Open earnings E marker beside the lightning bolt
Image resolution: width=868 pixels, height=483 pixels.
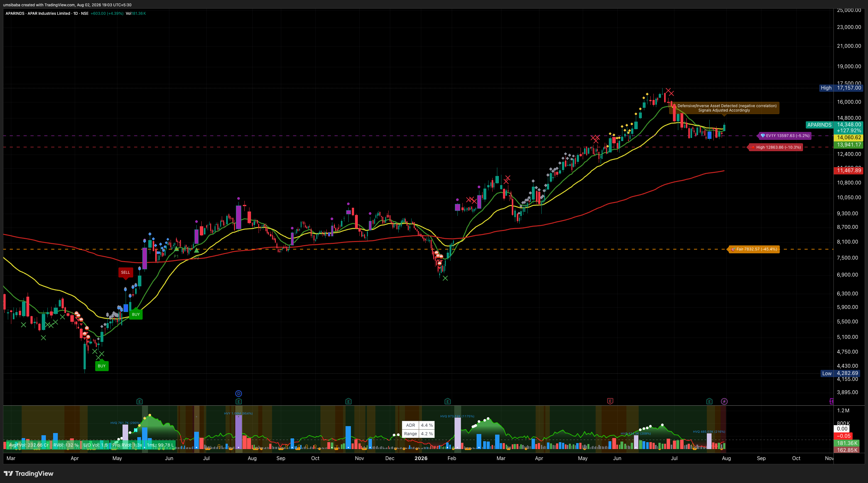(709, 401)
